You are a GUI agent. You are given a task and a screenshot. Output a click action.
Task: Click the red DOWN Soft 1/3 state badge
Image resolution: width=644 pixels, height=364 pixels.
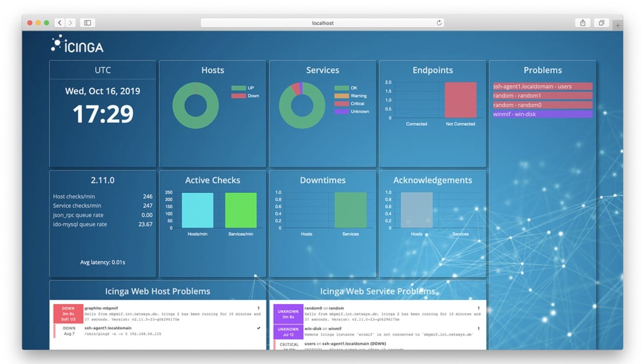coord(68,313)
